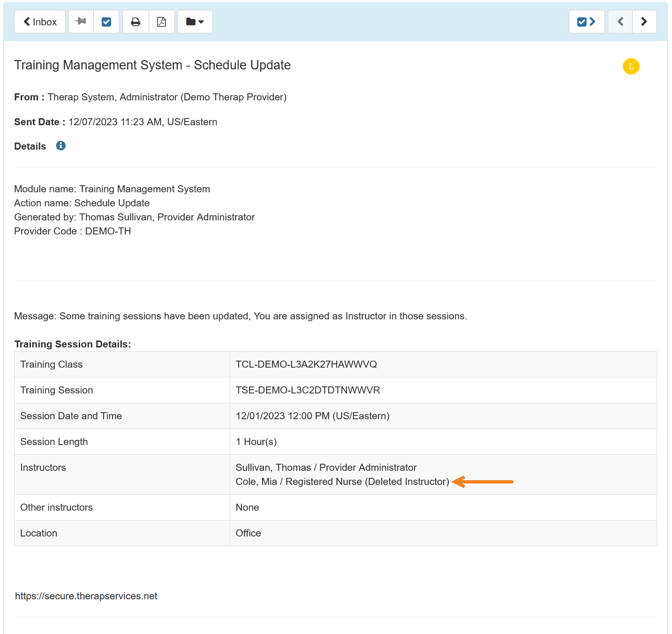Select the message title 'Training Management System - Schedule Update'
Viewport: 672px width, 634px height.
[x=152, y=65]
